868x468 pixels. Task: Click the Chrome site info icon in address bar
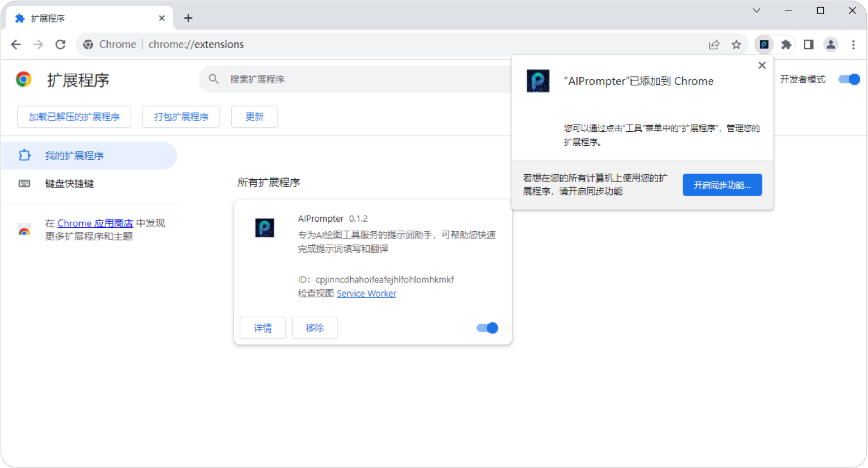tap(88, 45)
